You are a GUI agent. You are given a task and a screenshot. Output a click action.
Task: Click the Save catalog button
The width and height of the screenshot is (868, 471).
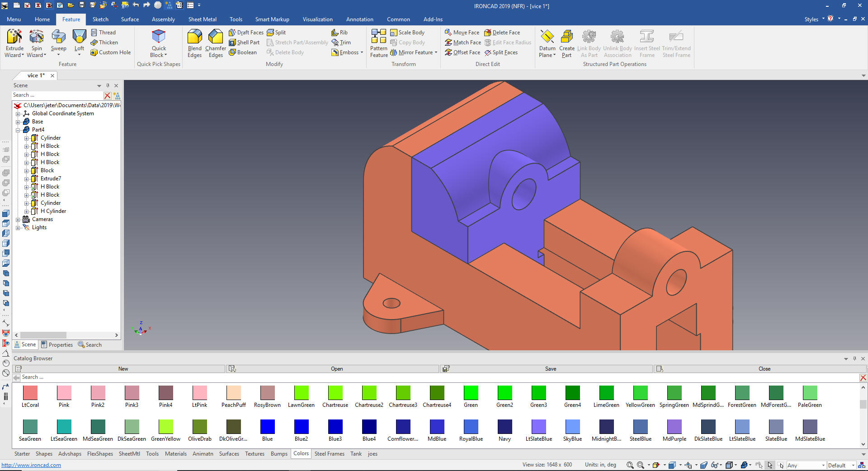point(550,369)
